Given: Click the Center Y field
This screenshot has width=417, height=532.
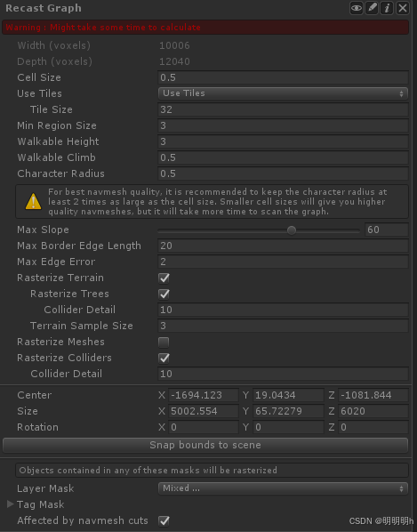Looking at the screenshot, I should [x=288, y=395].
